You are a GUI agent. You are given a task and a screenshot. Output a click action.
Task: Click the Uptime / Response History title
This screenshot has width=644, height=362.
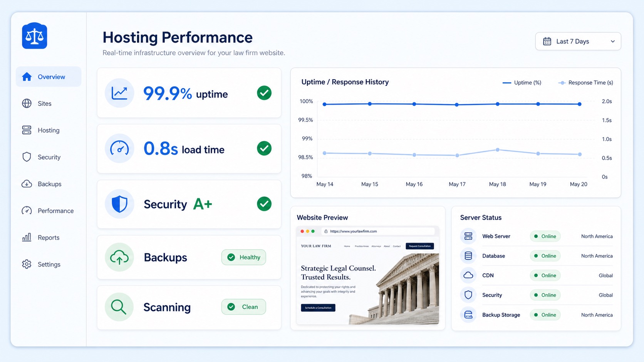(x=345, y=82)
